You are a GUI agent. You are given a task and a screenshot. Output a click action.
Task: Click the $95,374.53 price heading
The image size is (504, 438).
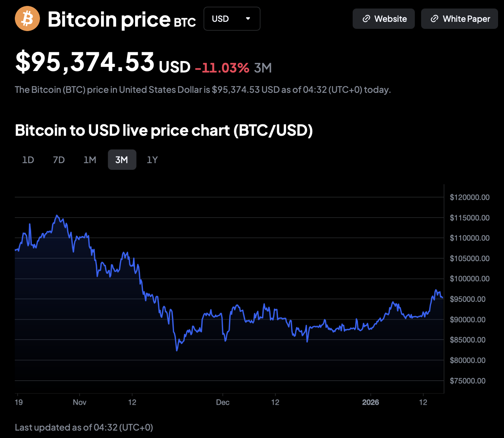click(85, 62)
